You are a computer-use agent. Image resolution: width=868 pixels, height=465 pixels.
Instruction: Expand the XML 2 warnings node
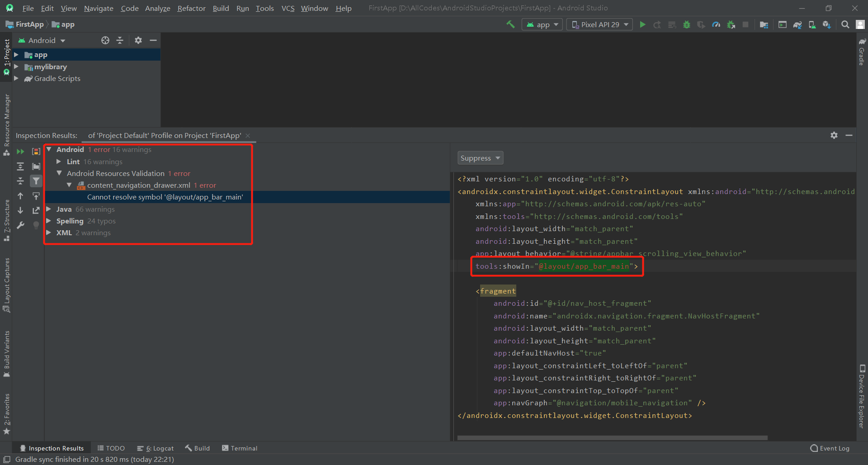(x=49, y=232)
